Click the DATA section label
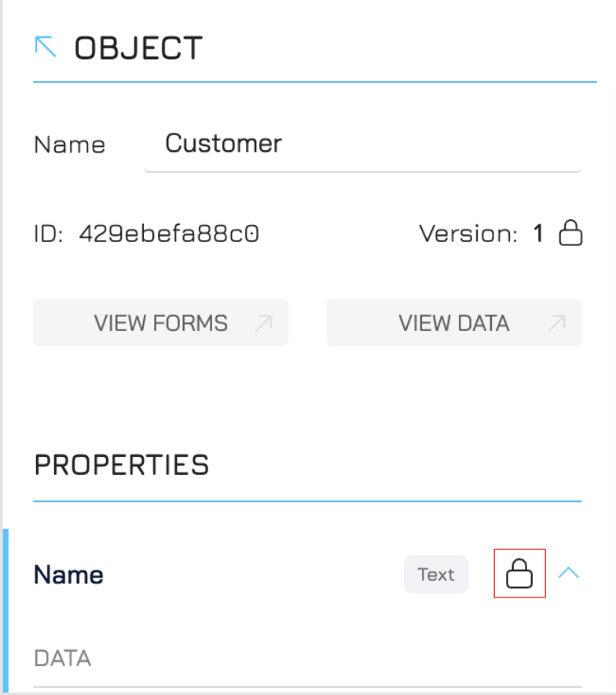The width and height of the screenshot is (616, 695). click(62, 658)
